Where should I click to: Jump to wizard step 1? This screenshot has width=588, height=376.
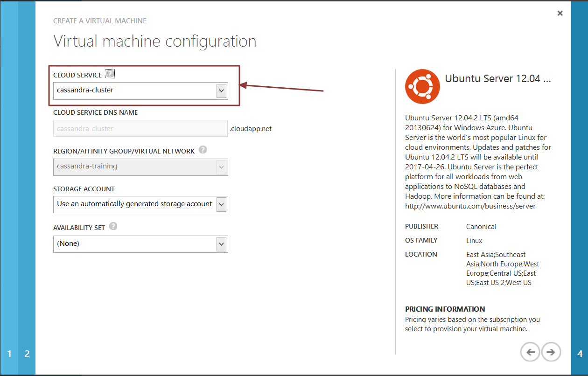(9, 354)
